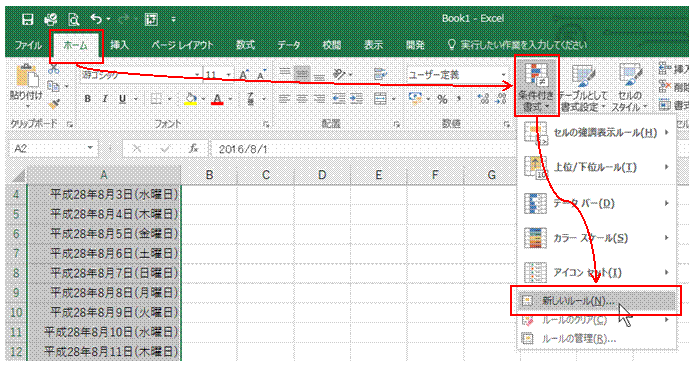Align cell text right
Viewport: 698px width, 366px height.
click(x=319, y=98)
